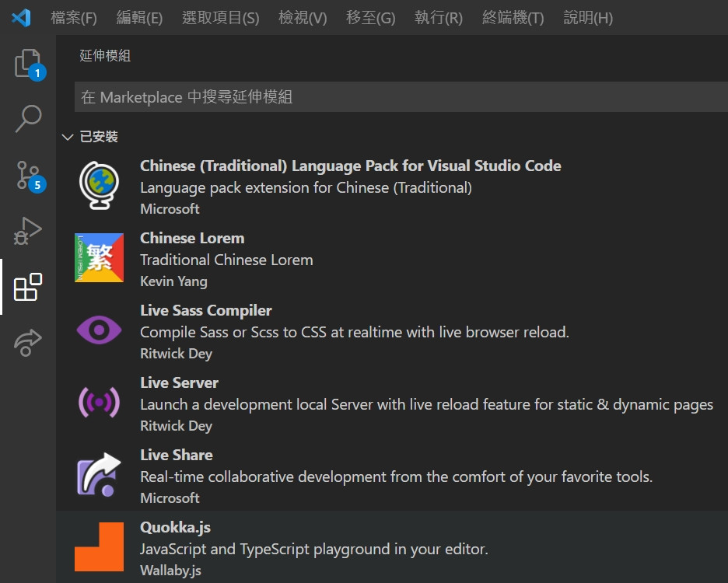Open the Explorer view in the activity bar

29,64
